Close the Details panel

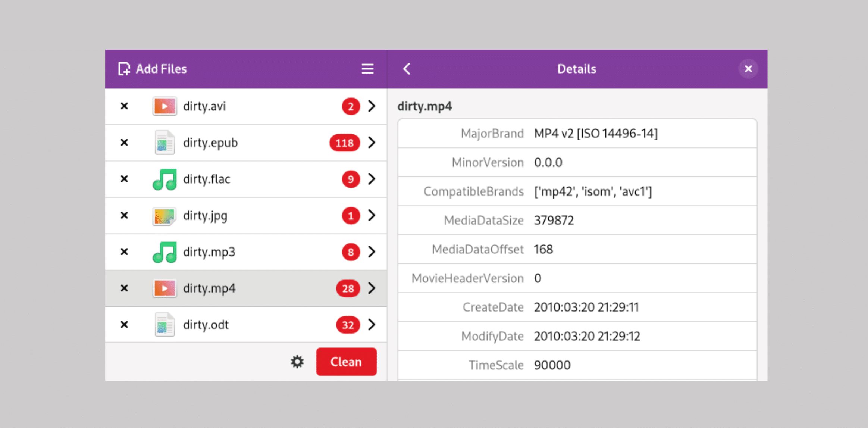pos(748,69)
